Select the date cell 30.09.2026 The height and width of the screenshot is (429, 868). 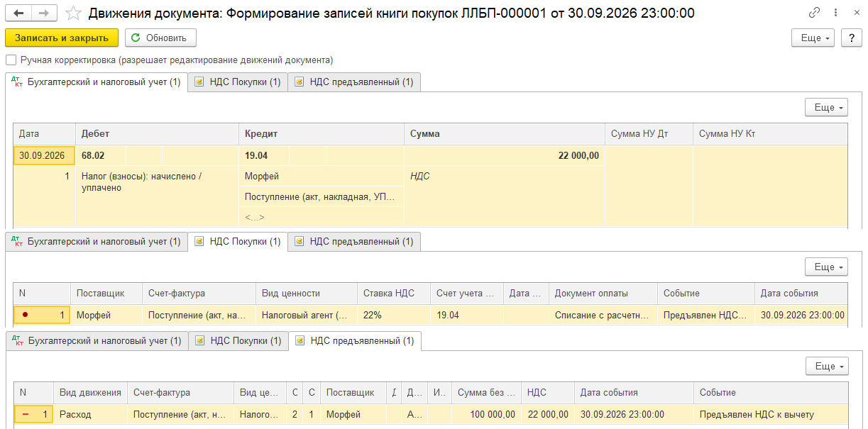[44, 155]
